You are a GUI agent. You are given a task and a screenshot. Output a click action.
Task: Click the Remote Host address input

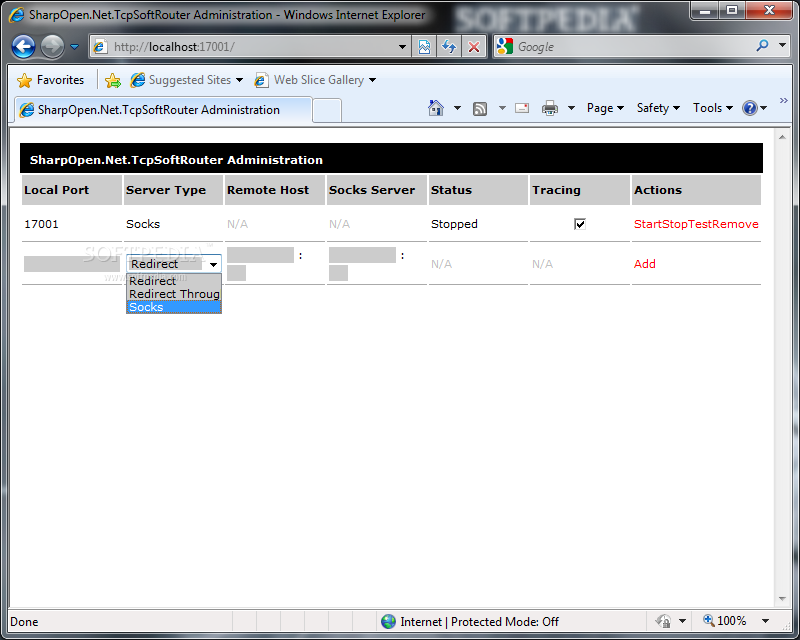(x=260, y=255)
